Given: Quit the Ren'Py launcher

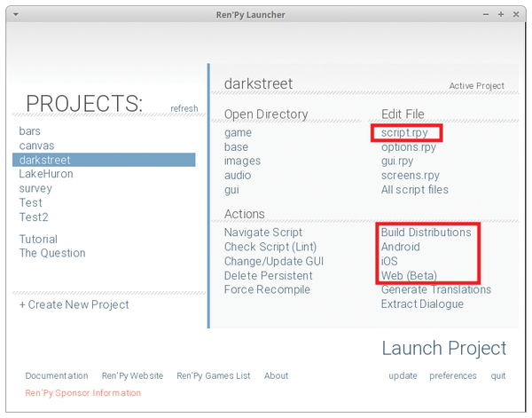Looking at the screenshot, I should pos(498,376).
